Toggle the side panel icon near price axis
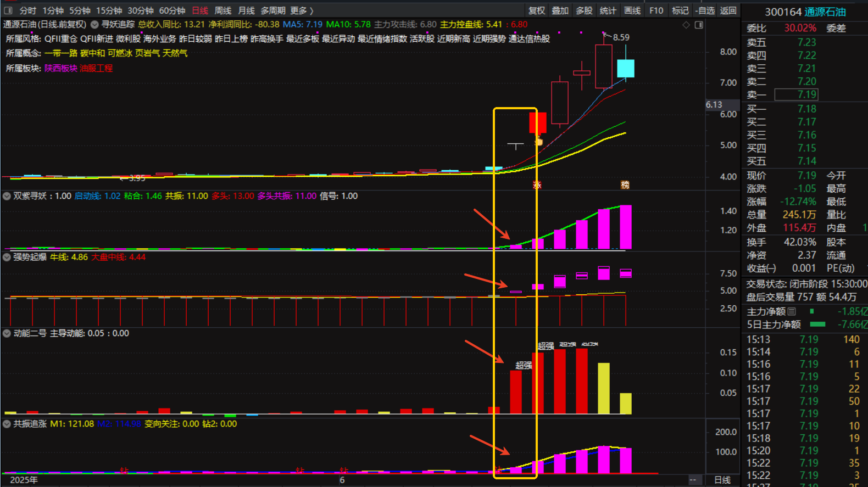 (699, 25)
